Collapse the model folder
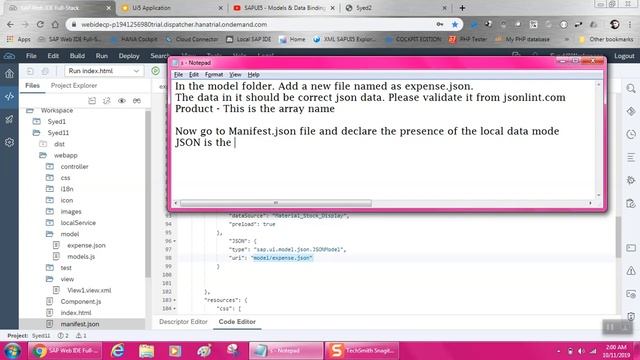 (x=50, y=234)
